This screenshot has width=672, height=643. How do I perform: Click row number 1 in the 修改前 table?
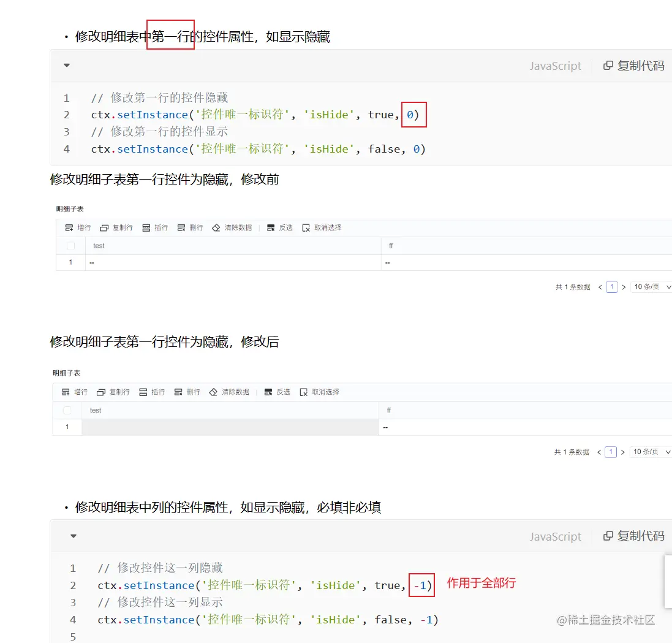(x=70, y=262)
